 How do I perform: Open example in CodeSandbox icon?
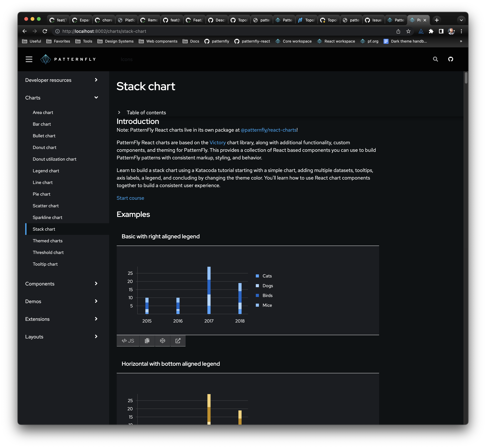tap(162, 341)
